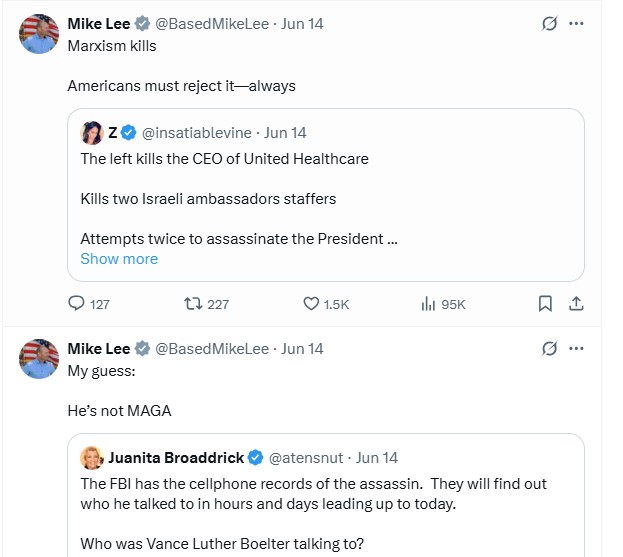Expand quoted tweet with Show more
Image resolution: width=623 pixels, height=557 pixels.
pos(119,259)
